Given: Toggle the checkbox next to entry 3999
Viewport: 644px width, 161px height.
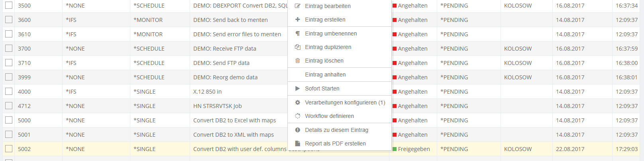Looking at the screenshot, I should [x=9, y=77].
